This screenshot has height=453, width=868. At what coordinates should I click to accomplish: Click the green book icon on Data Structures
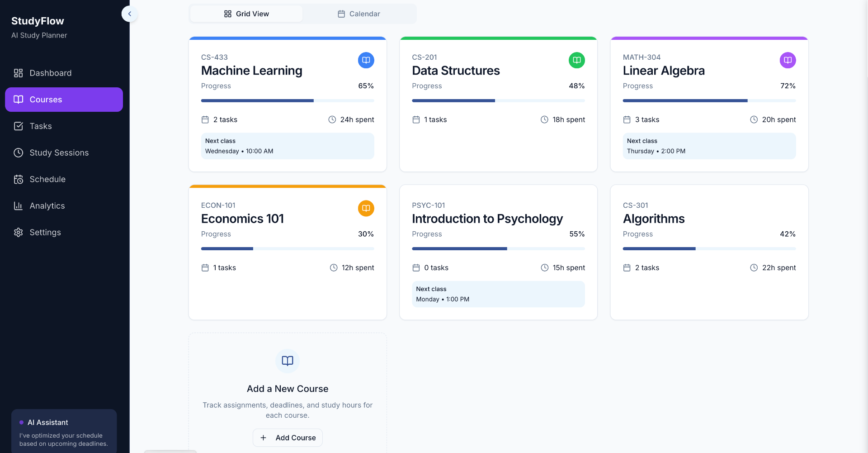576,60
